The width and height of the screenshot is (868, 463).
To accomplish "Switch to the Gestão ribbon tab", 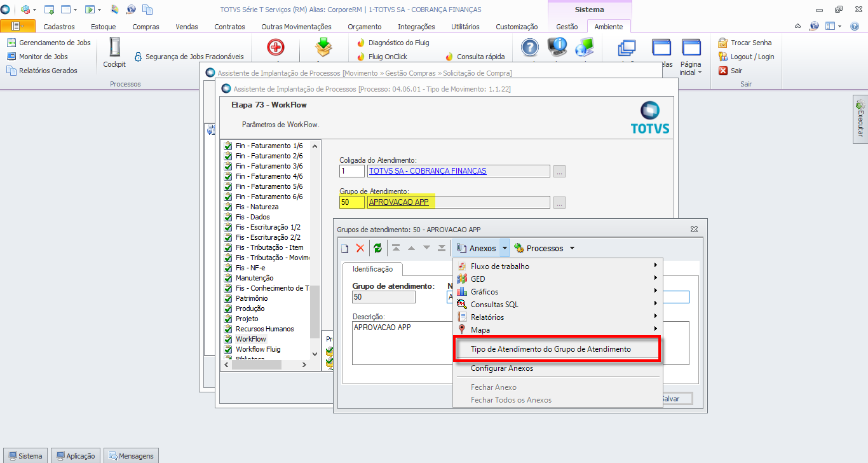I will point(567,27).
